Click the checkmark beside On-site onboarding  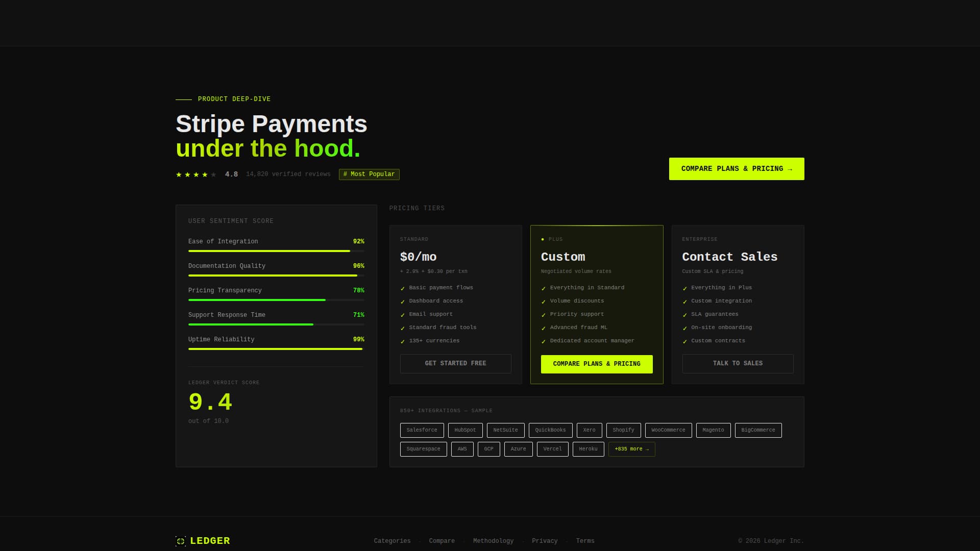pos(684,328)
